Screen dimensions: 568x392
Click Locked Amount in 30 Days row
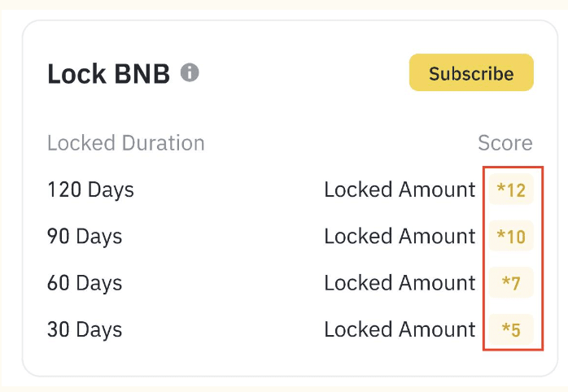(399, 329)
